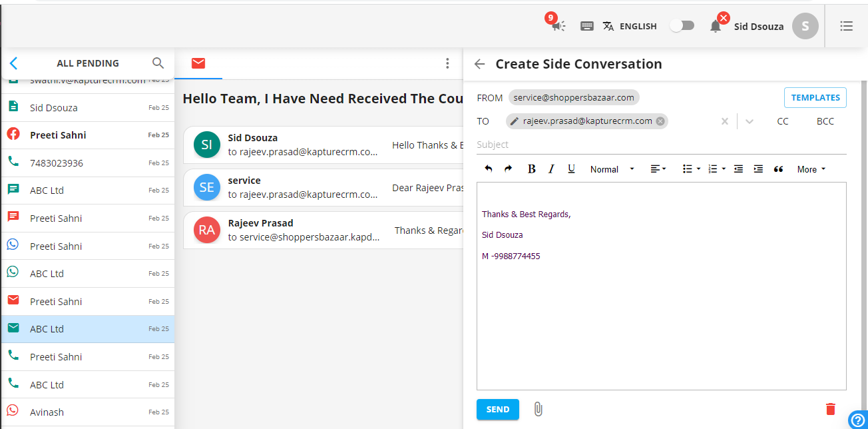Open the FROM service@shoppersbazaar.com chip
Image resolution: width=868 pixels, height=429 pixels.
point(574,97)
